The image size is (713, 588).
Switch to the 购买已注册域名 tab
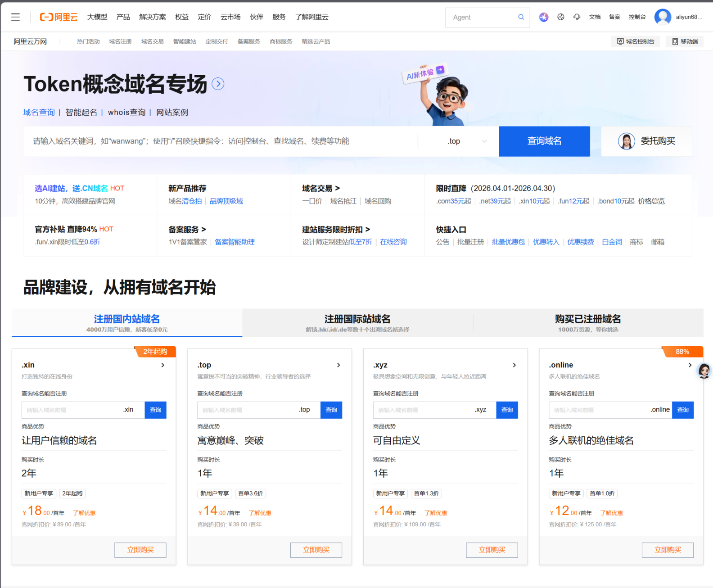(588, 323)
